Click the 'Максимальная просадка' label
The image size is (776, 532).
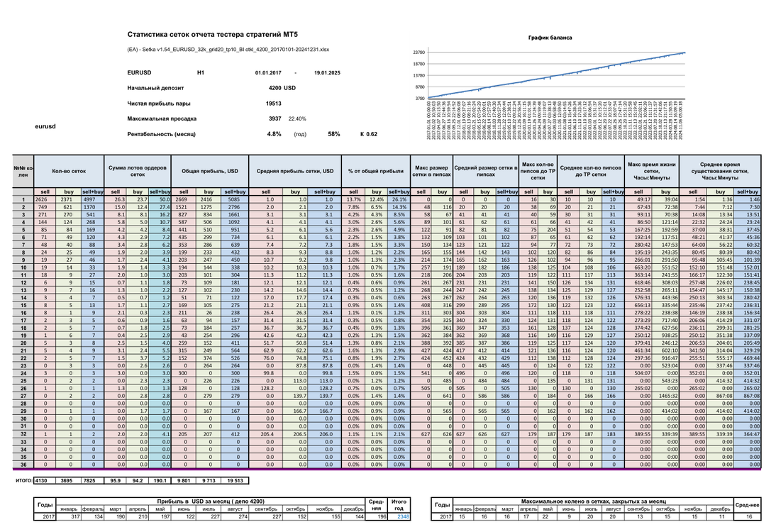pyautogui.click(x=162, y=118)
